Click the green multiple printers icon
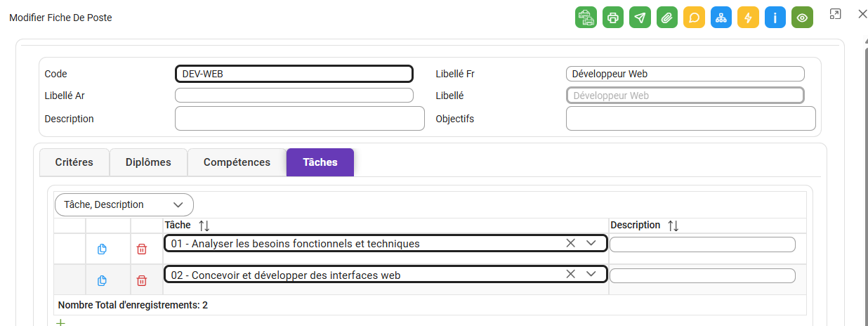Viewport: 868px width, 326px height. pos(586,18)
